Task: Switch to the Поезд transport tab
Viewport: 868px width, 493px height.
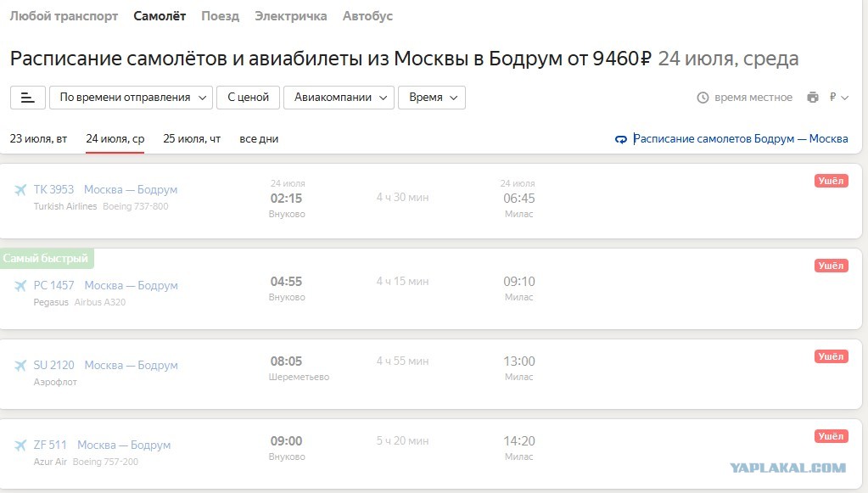Action: [x=221, y=16]
